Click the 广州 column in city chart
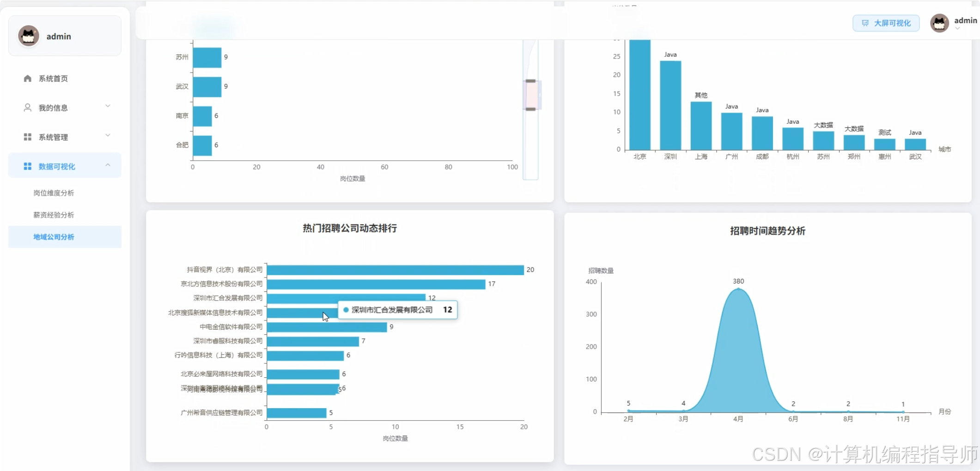Screen dimensions: 980x471 coord(732,131)
